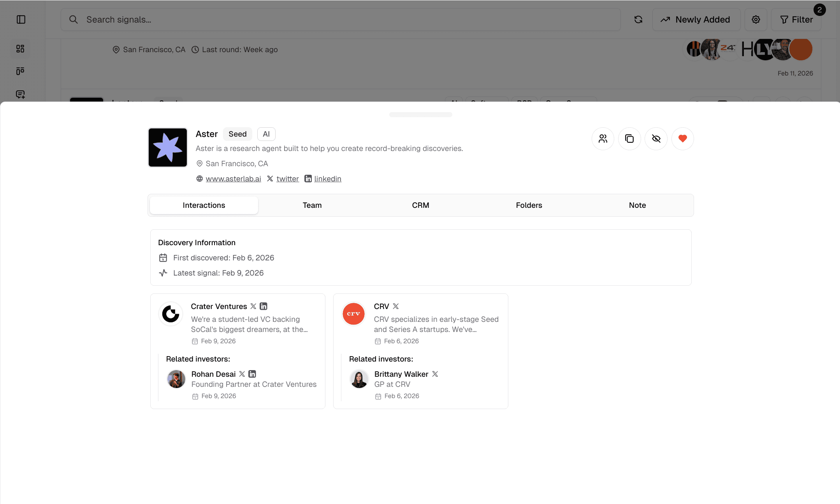Click the Discovery Information heading

[197, 242]
